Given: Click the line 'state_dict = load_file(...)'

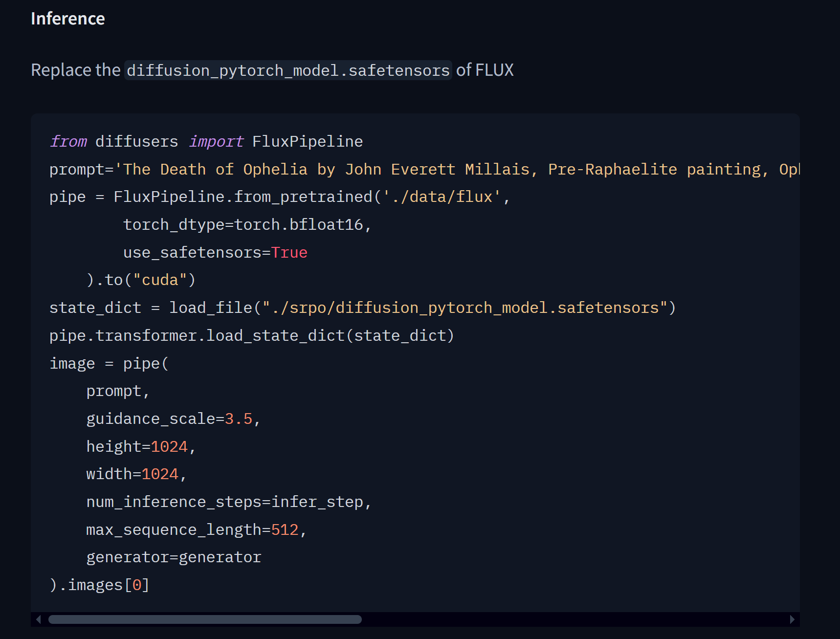Looking at the screenshot, I should coord(363,308).
